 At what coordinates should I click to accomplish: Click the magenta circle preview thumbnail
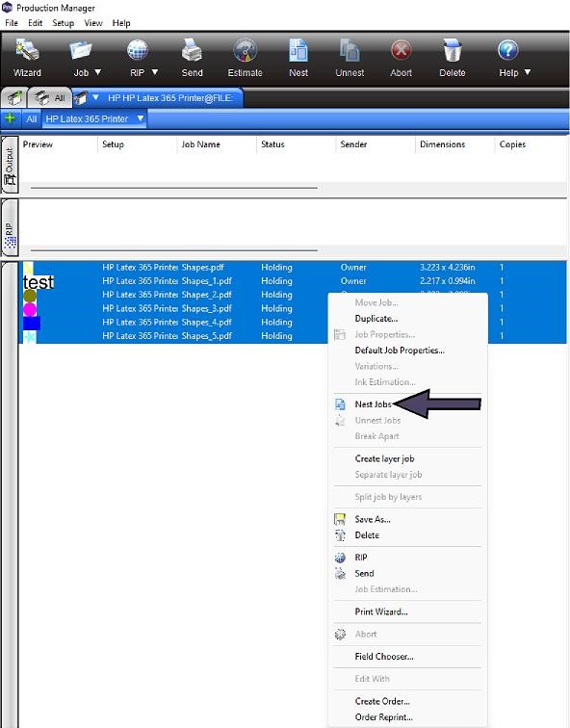tap(30, 309)
